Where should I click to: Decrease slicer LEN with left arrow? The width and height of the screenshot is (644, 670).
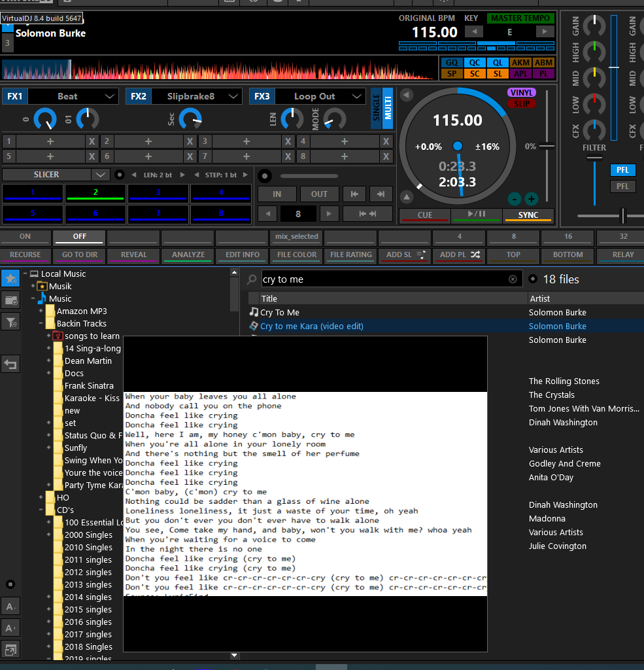click(x=134, y=175)
